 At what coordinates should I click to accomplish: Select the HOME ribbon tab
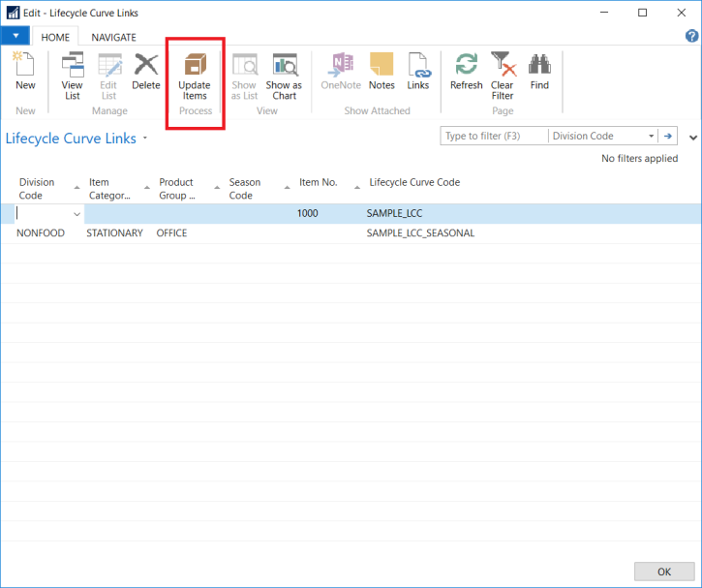tap(54, 37)
